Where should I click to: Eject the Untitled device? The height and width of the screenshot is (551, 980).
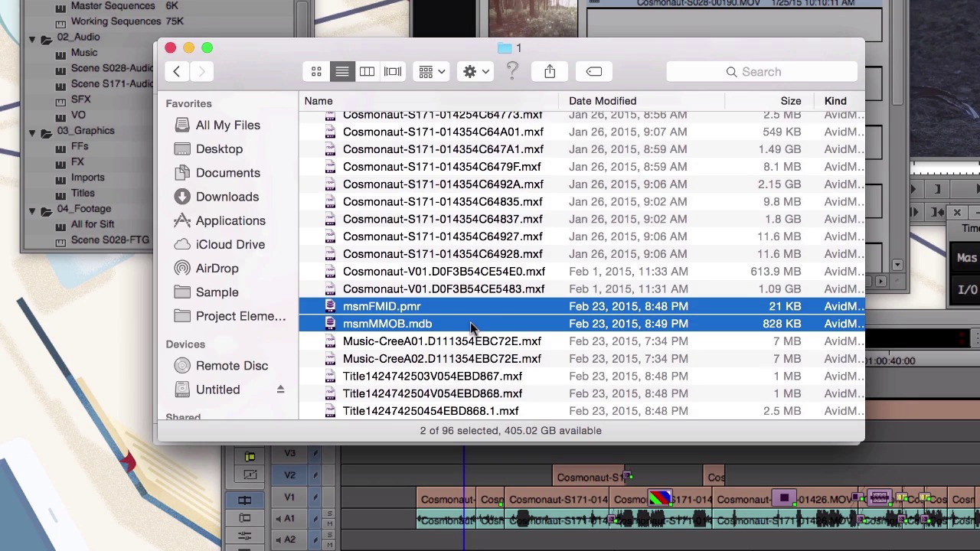280,390
